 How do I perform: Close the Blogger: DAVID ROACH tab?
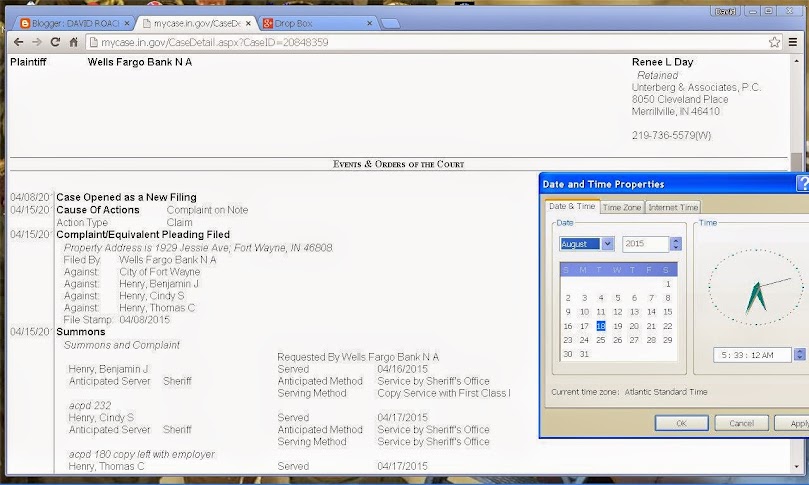pyautogui.click(x=127, y=23)
